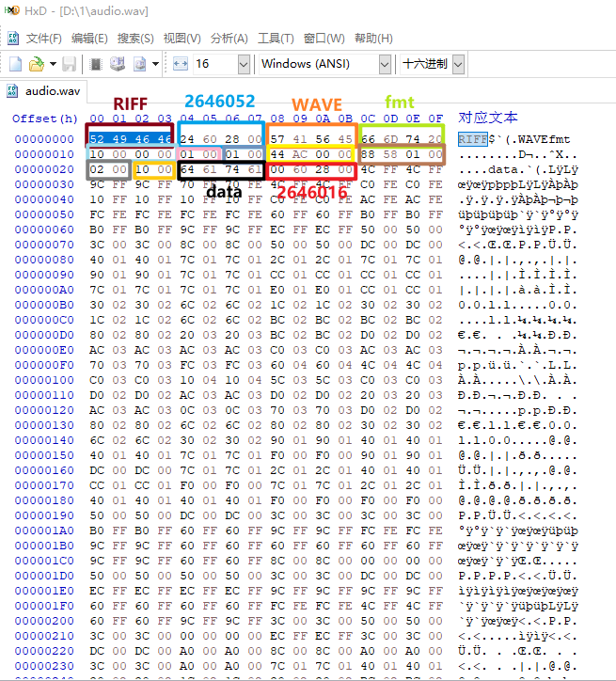This screenshot has width=616, height=681.
Task: Click offset 00000010 row label
Action: [44, 154]
